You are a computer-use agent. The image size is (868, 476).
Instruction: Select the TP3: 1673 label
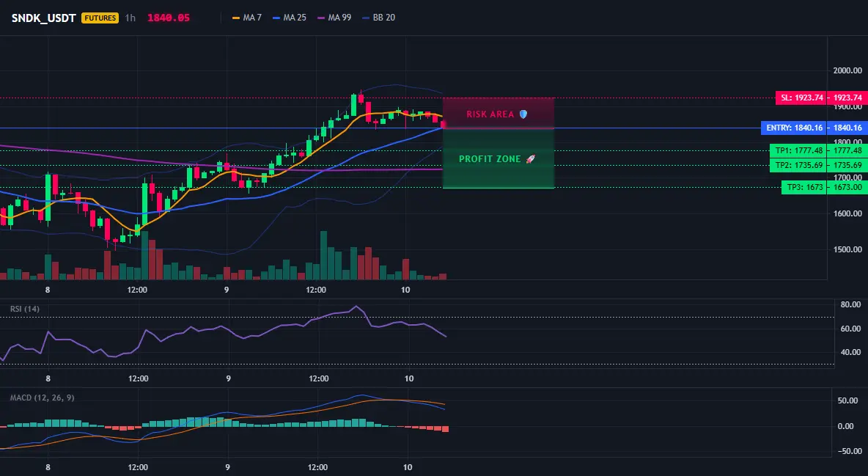tap(804, 187)
